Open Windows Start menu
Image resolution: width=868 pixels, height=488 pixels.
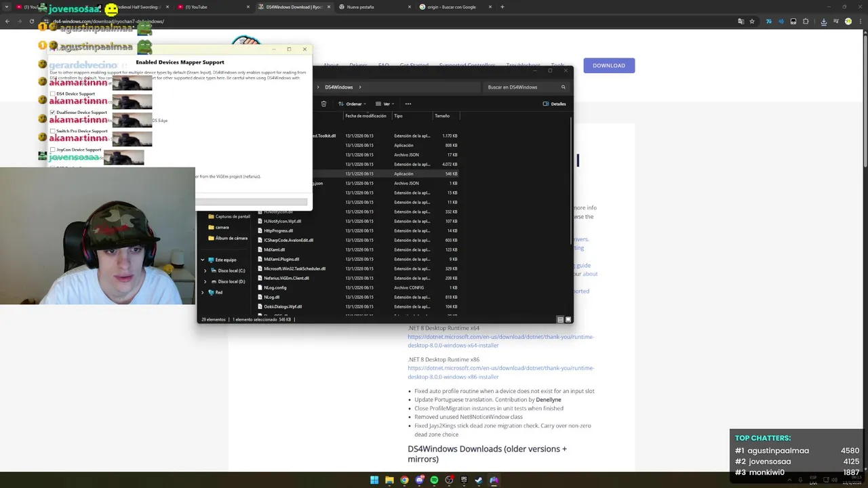click(x=374, y=480)
